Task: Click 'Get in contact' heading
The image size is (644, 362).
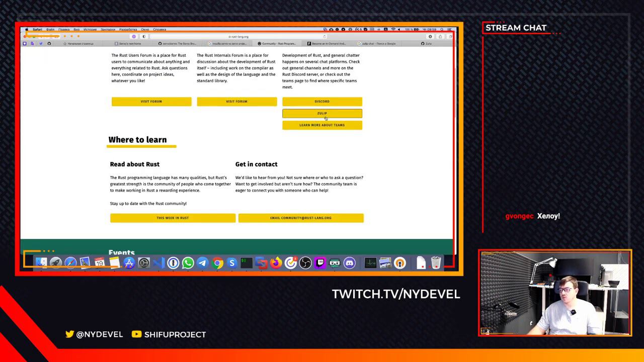Action: 256,164
